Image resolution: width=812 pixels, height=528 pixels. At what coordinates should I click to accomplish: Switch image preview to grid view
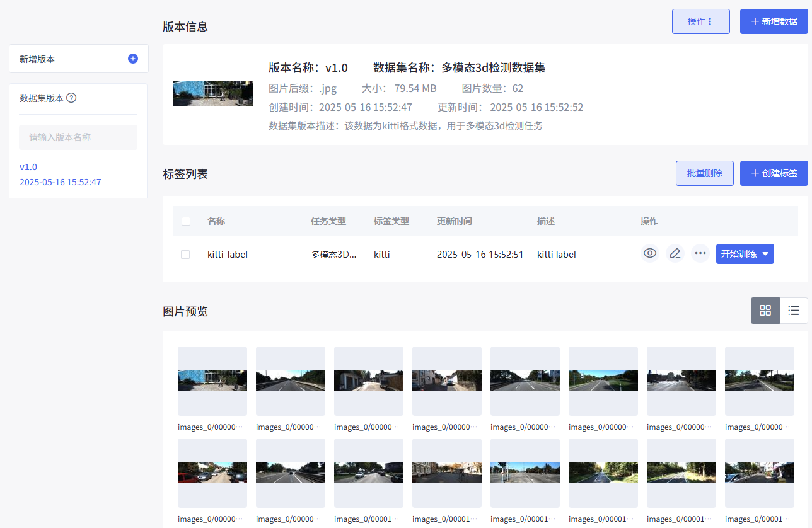coord(765,311)
